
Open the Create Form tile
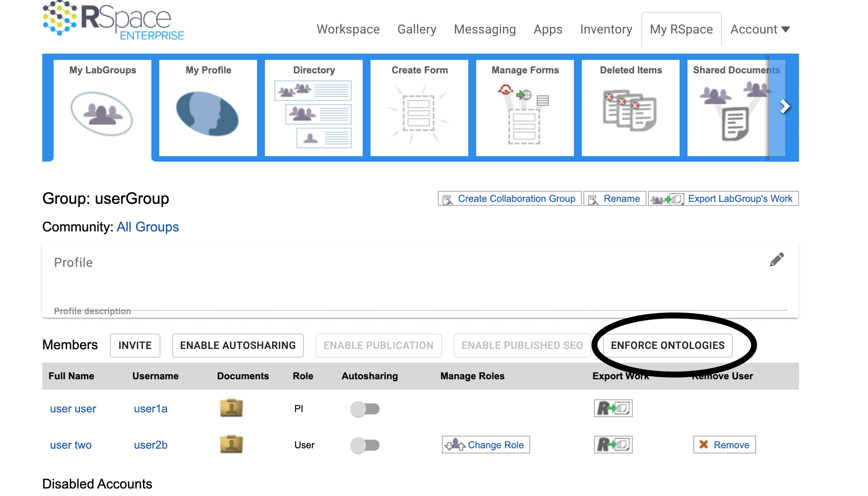(x=419, y=108)
